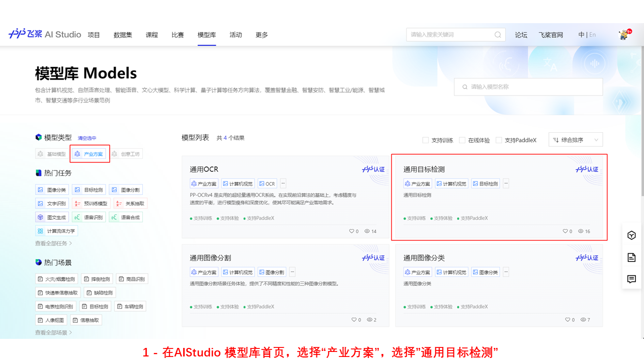Image resolution: width=644 pixels, height=362 pixels.
Task: Click the 飞桨 AI Studio logo
Action: coord(45,35)
